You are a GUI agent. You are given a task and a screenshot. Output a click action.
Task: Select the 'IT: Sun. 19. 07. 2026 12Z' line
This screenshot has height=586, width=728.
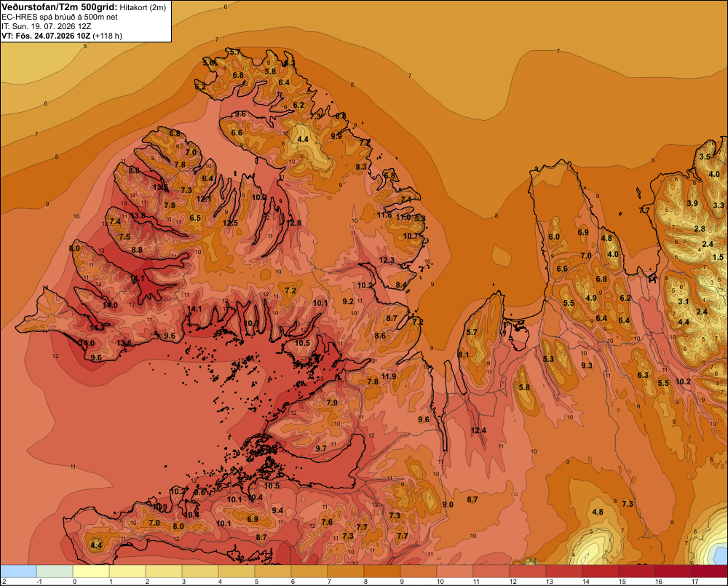click(x=47, y=26)
